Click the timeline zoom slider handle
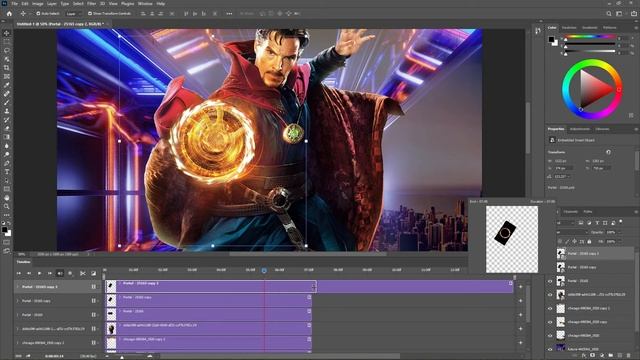640x360 pixels. click(122, 357)
